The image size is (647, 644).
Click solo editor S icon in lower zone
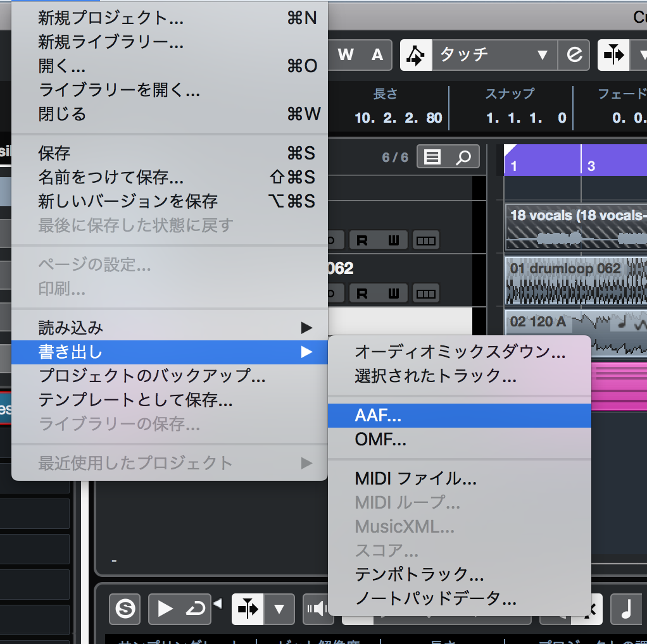pyautogui.click(x=125, y=609)
